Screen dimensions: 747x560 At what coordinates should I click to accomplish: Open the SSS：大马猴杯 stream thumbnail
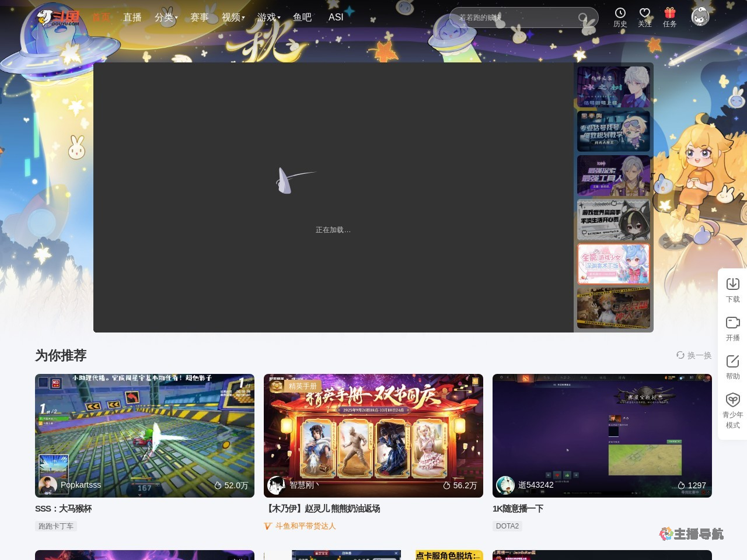[145, 435]
